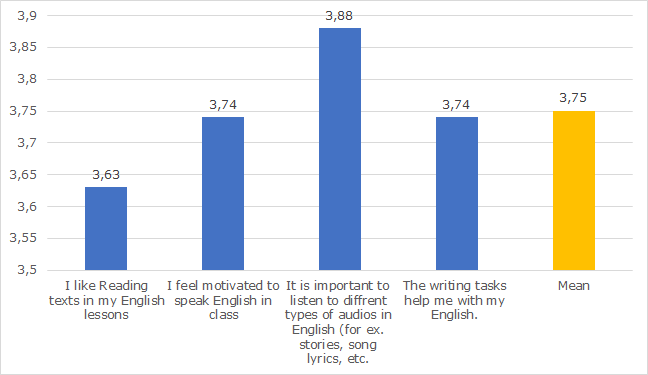Select the first 3,74 speaking bar
648x375 pixels.
click(x=223, y=193)
